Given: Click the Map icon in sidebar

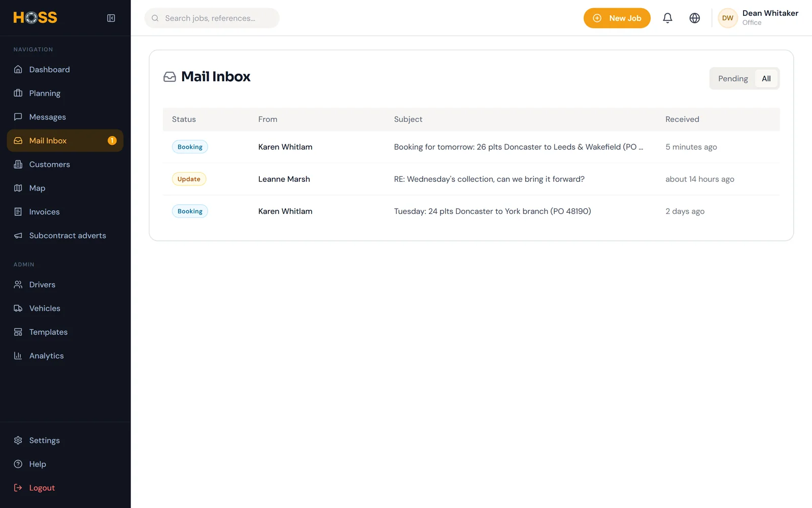Looking at the screenshot, I should (18, 188).
